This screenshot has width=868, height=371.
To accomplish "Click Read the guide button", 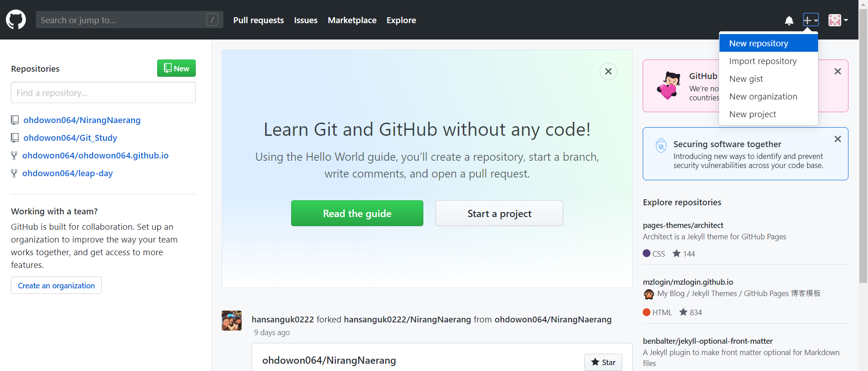I will click(x=357, y=213).
